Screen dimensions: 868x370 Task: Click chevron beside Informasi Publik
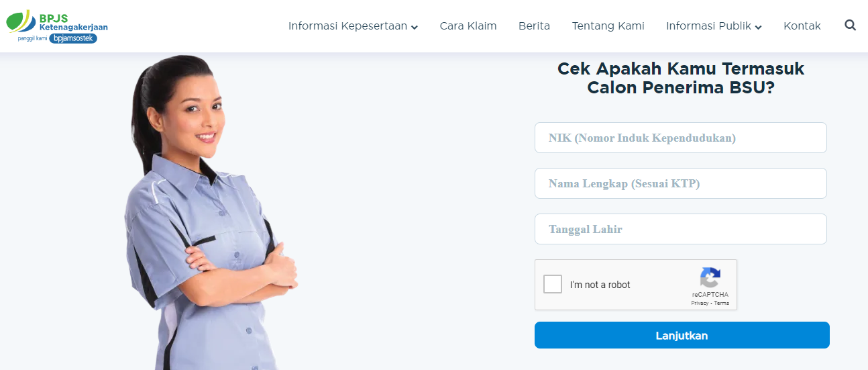758,28
